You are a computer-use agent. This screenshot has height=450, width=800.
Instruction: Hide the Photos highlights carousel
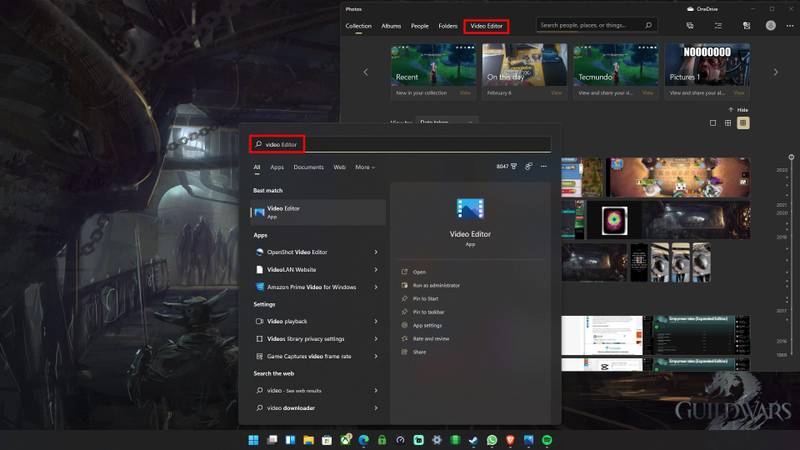tap(738, 110)
